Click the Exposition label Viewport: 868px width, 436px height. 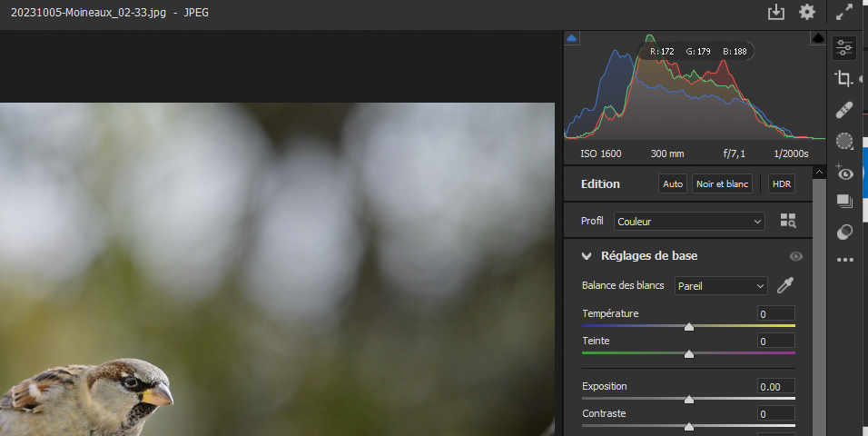[x=605, y=386]
